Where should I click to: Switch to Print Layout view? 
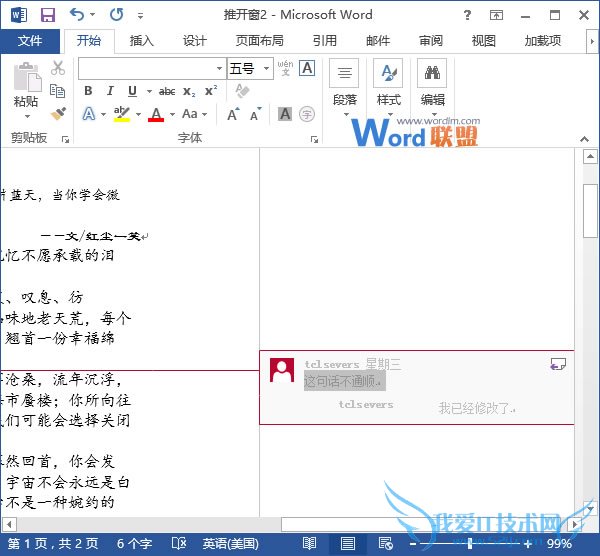(347, 543)
